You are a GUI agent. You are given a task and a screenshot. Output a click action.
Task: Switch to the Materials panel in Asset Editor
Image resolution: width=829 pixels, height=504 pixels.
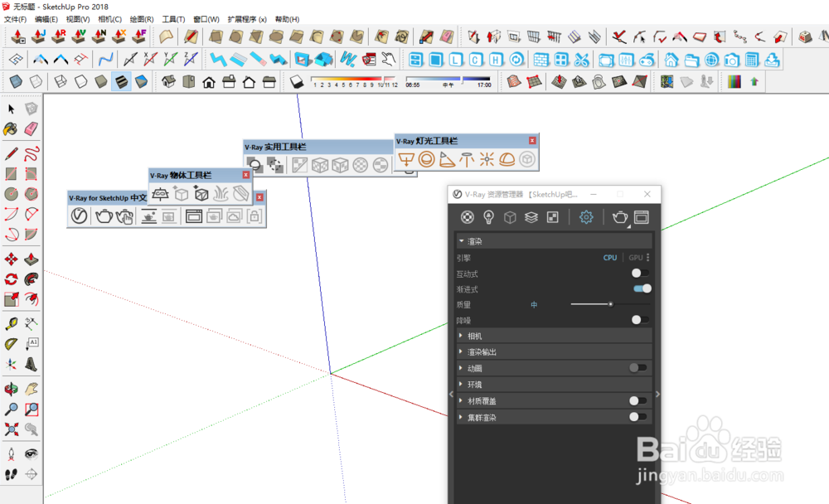[467, 216]
